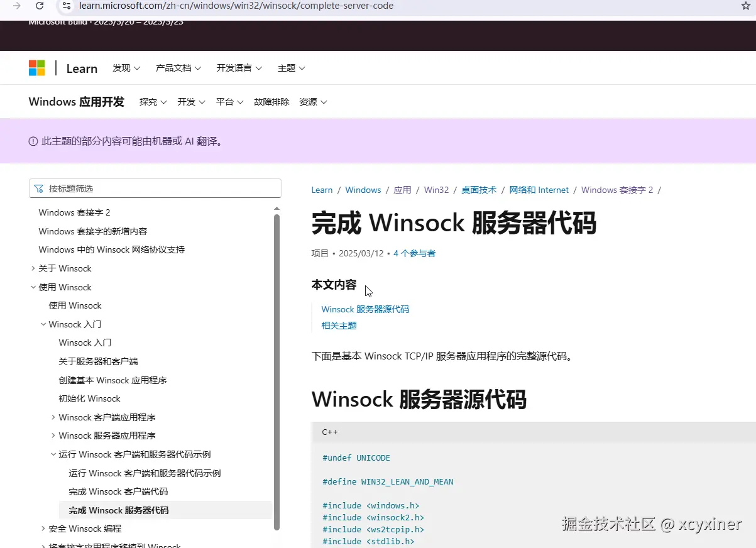Click the info icon in AI translation banner
The width and height of the screenshot is (756, 548).
pyautogui.click(x=33, y=141)
